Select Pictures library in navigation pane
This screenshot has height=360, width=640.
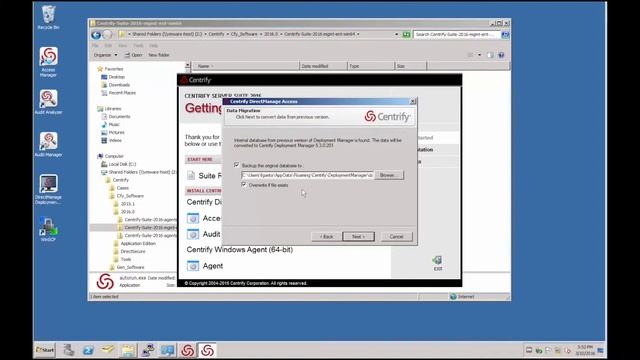pyautogui.click(x=113, y=132)
